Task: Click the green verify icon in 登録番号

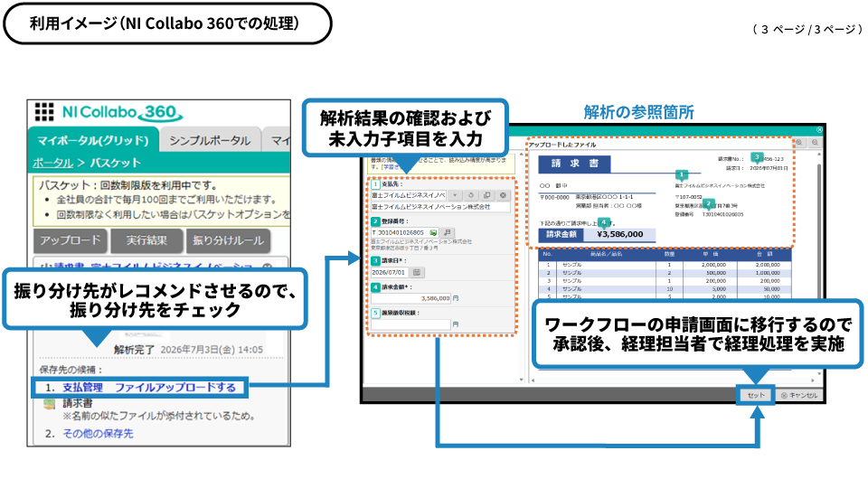Action: click(433, 233)
